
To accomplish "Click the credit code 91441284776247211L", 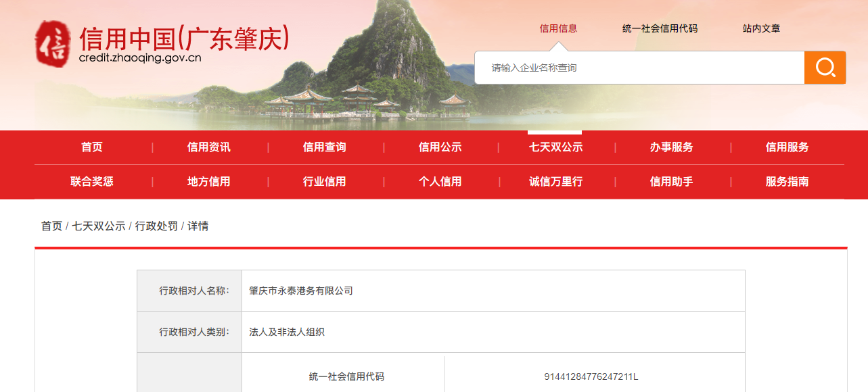I will point(591,376).
